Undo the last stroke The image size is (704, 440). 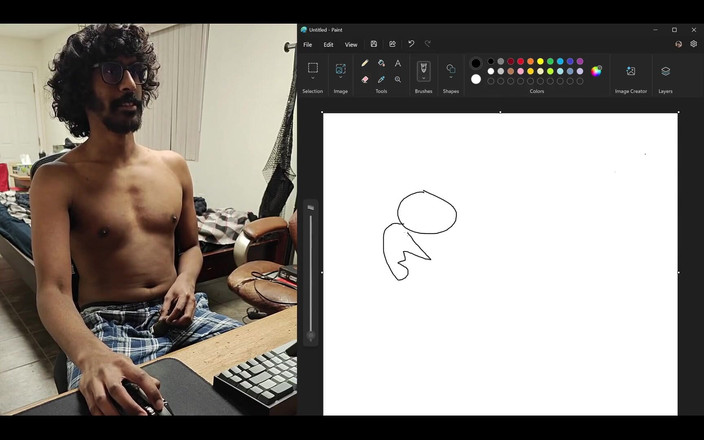coord(411,44)
